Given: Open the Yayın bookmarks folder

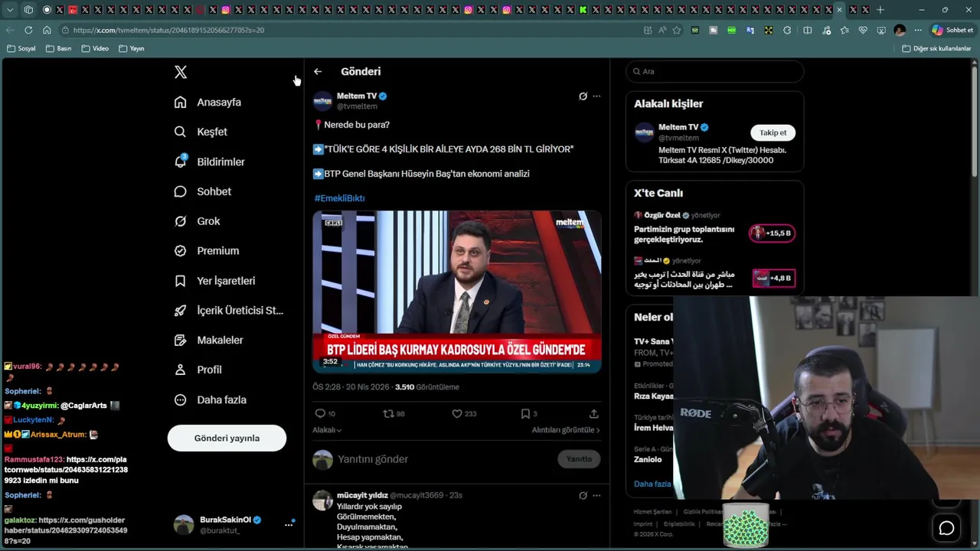Looking at the screenshot, I should (132, 48).
